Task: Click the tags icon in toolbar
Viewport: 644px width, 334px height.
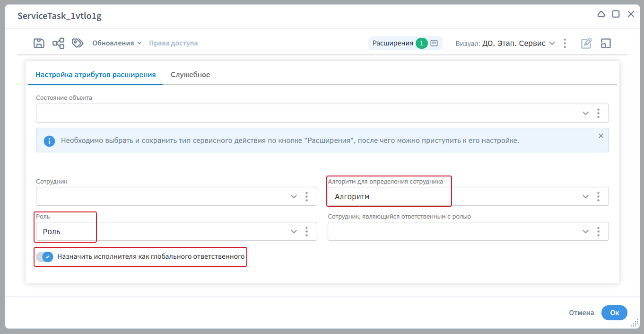Action: (x=78, y=43)
